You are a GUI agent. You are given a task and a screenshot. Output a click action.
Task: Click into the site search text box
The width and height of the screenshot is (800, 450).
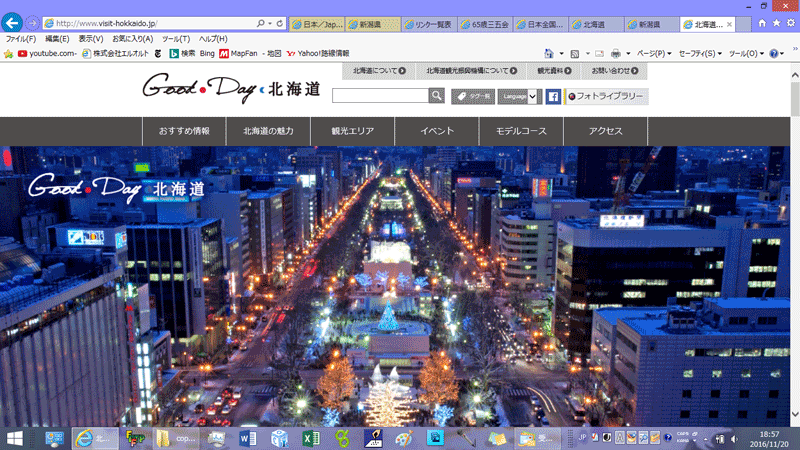[x=380, y=96]
